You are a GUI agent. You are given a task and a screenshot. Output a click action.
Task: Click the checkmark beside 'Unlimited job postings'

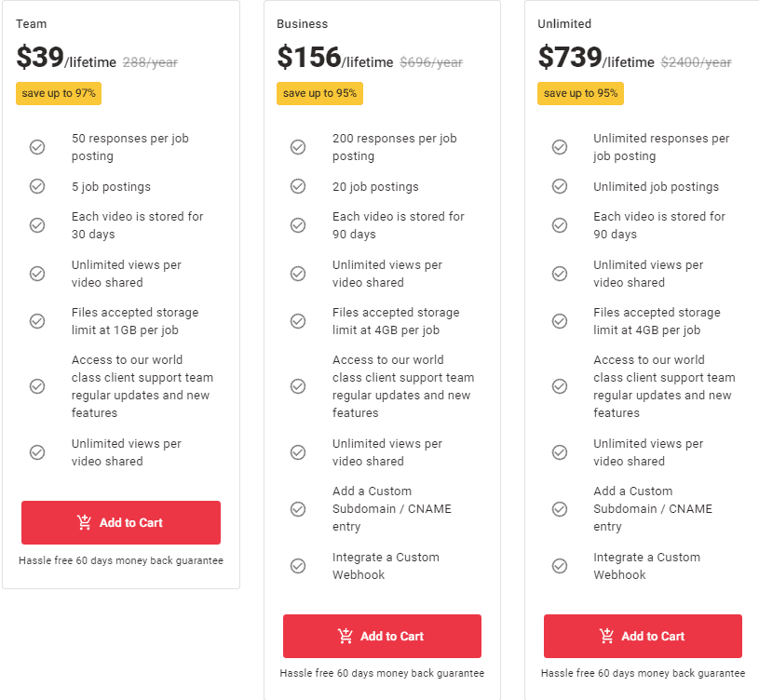point(560,186)
